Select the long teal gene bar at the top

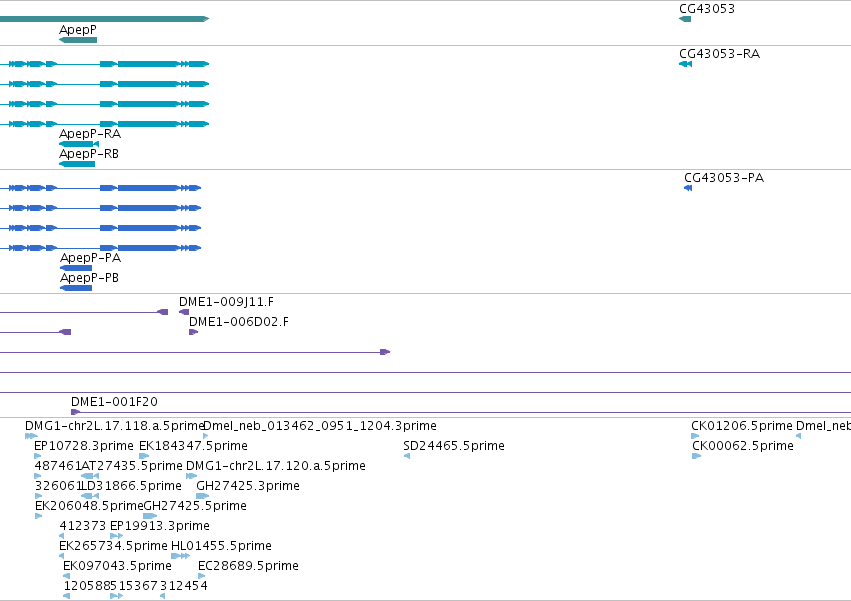point(104,19)
